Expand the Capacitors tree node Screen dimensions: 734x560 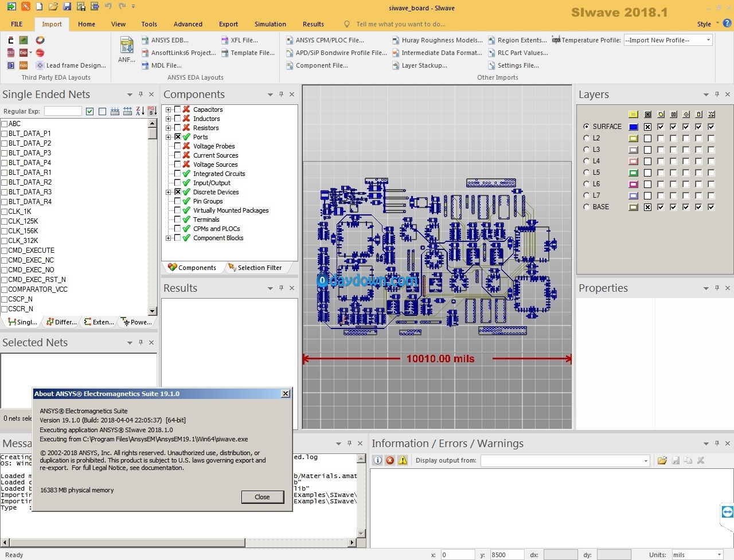(x=169, y=109)
